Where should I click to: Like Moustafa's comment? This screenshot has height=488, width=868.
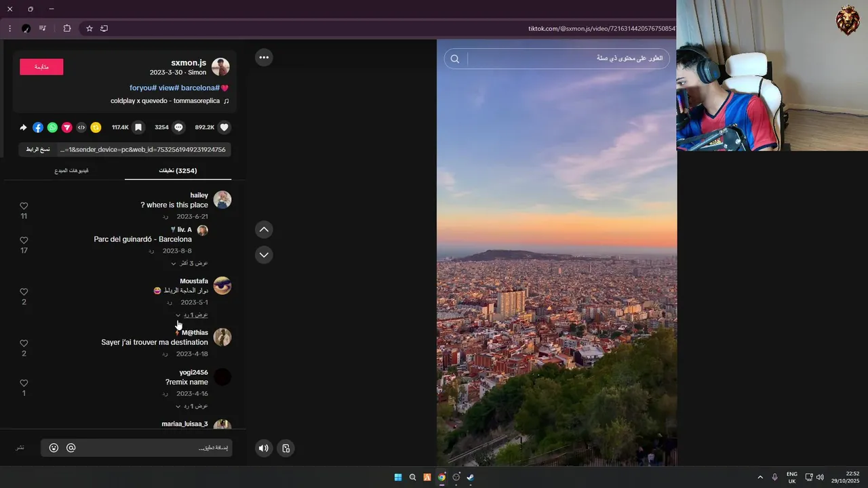[x=24, y=291]
